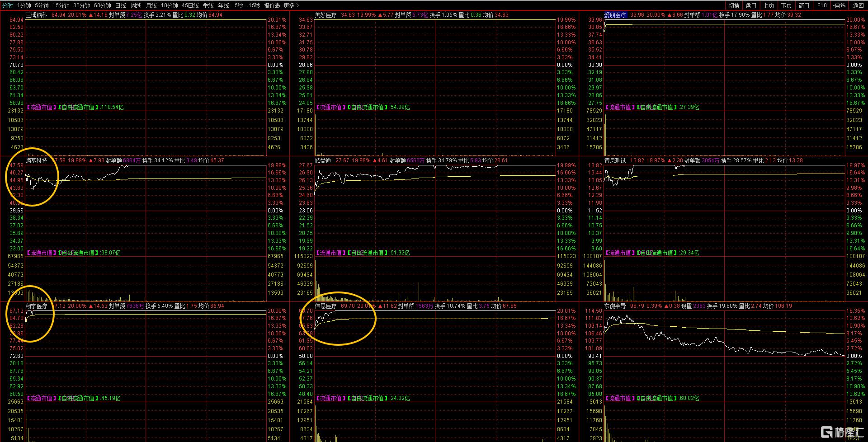Click 自由流通市值 29.34亿 in 谱尼测试 panel
The width and height of the screenshot is (868, 442).
(x=668, y=253)
